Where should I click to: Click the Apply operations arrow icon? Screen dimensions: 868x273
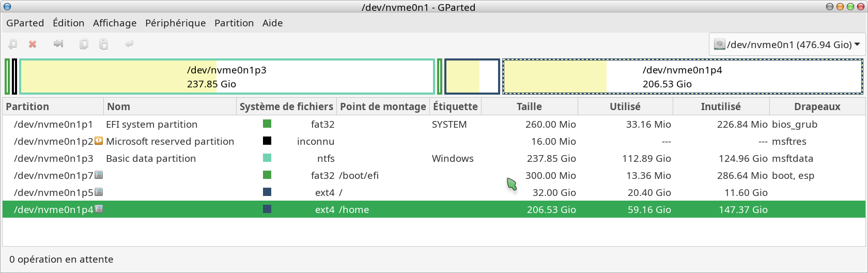129,44
